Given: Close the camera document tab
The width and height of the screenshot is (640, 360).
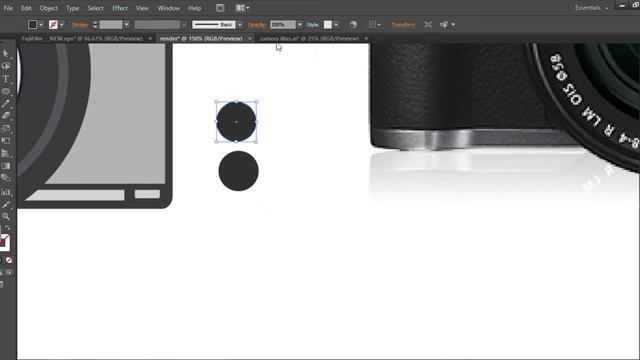Looking at the screenshot, I should click(366, 38).
